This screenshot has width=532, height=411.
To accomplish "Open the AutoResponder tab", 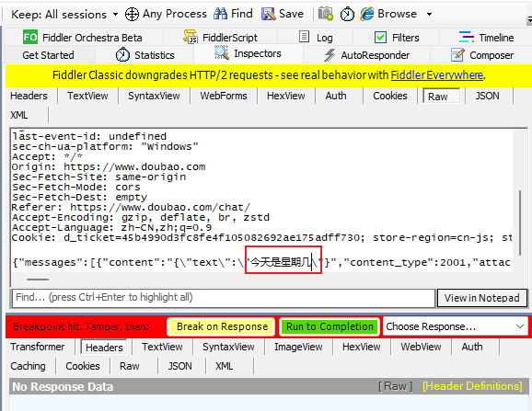I will click(366, 55).
